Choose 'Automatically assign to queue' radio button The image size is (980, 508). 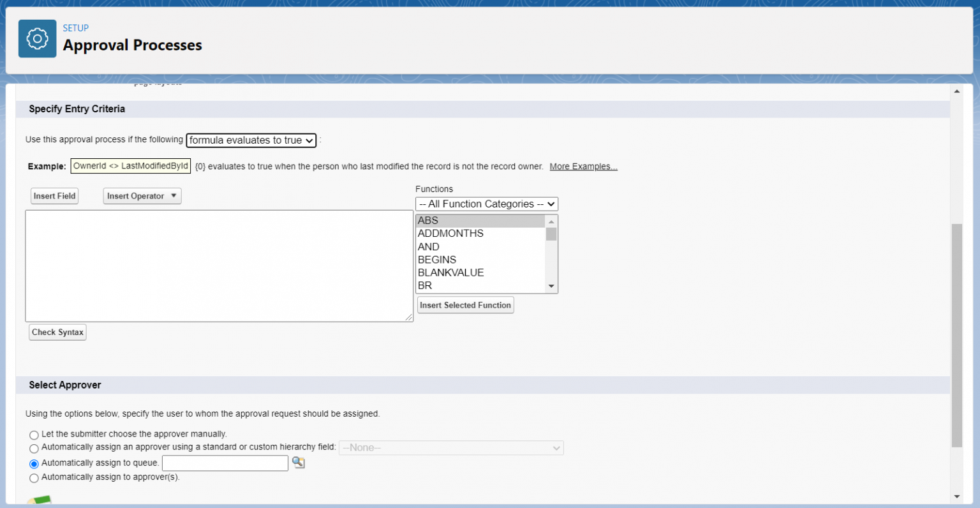click(34, 464)
